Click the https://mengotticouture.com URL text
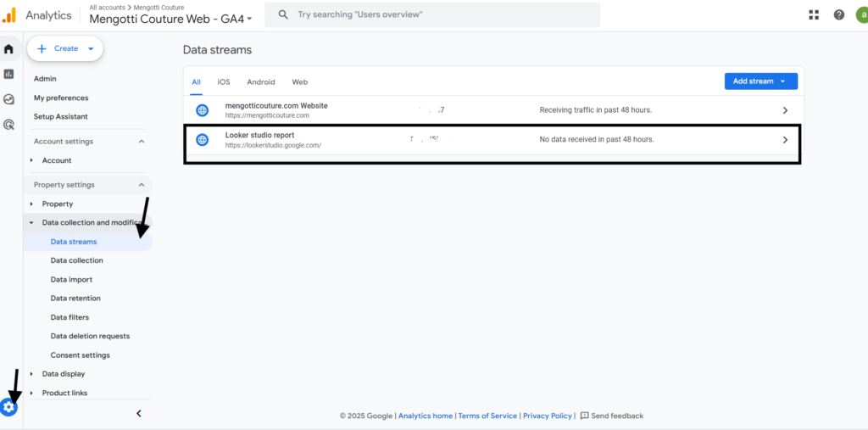This screenshot has width=868, height=430. (267, 116)
